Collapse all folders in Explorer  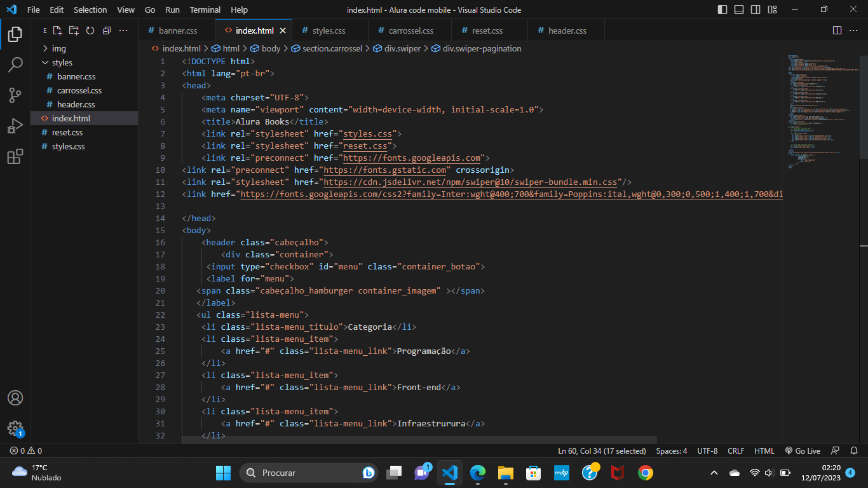coord(107,30)
